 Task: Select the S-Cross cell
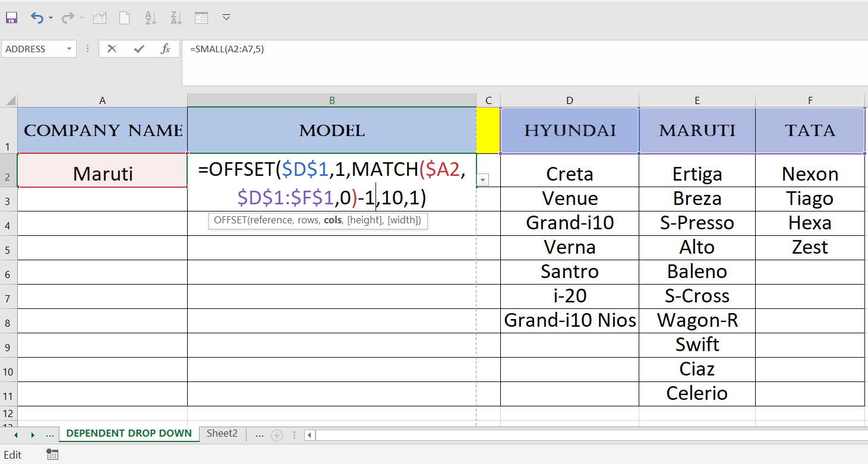697,296
